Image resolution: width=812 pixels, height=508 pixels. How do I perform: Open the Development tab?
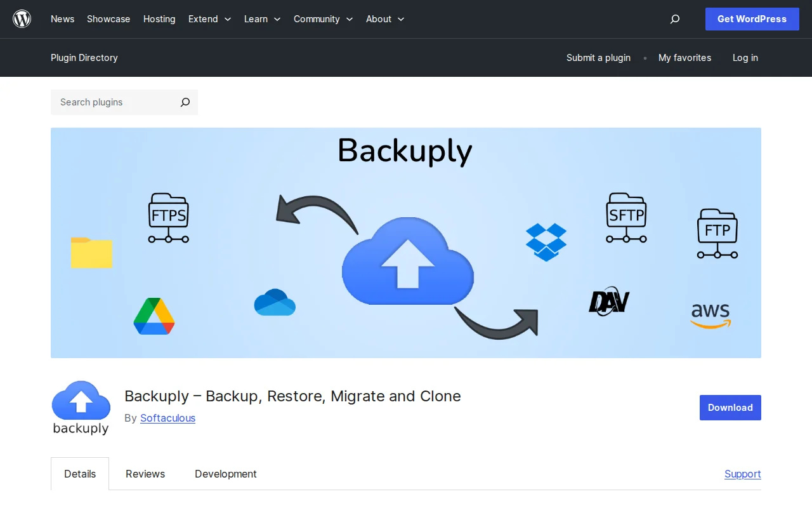pos(225,474)
